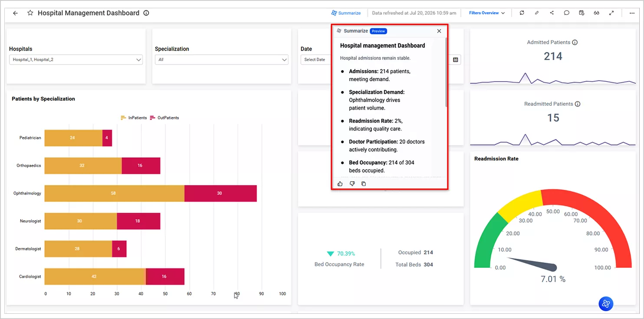The width and height of the screenshot is (644, 319).
Task: Click the Select Date field
Action: tap(315, 60)
